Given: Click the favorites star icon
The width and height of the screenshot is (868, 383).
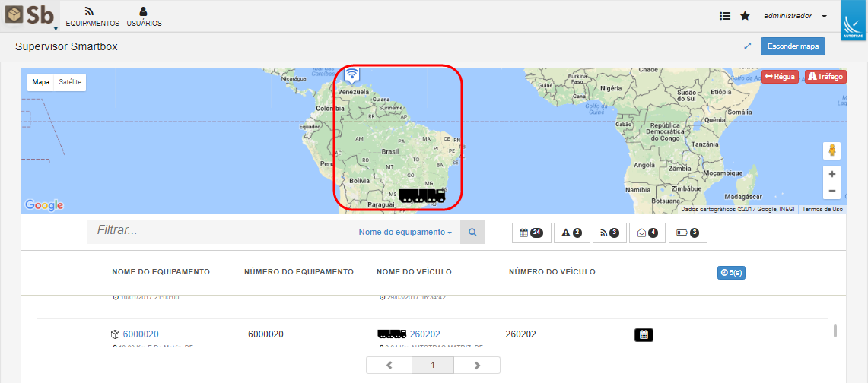Looking at the screenshot, I should click(745, 16).
